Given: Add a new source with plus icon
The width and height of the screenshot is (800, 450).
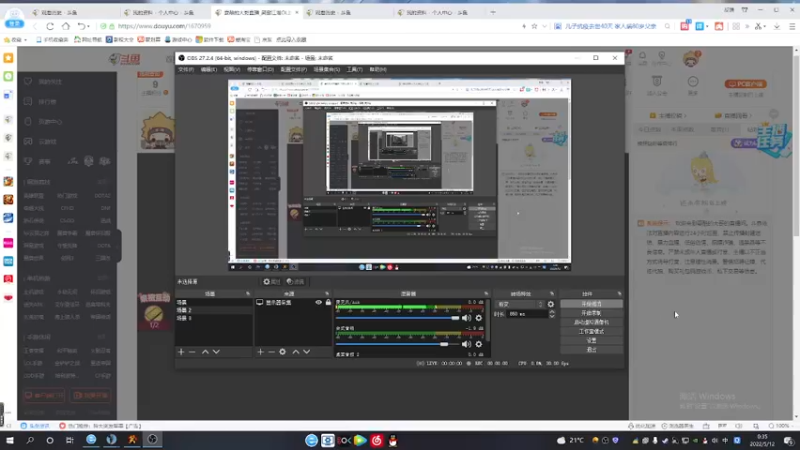Looking at the screenshot, I should 261,352.
